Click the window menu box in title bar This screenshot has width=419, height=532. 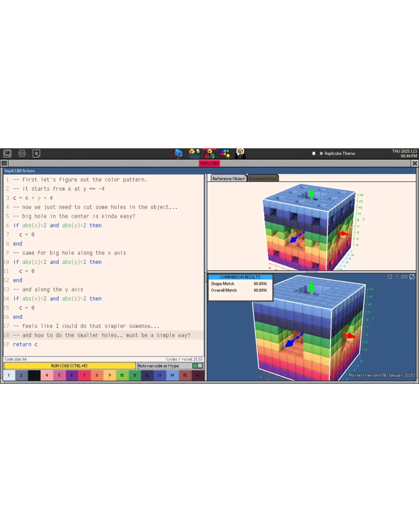[x=4, y=163]
